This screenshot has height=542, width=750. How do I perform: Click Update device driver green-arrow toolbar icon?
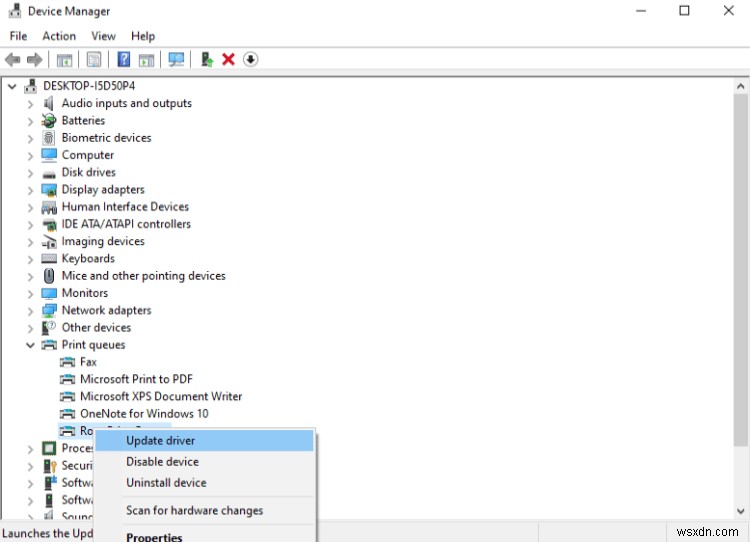pyautogui.click(x=207, y=59)
